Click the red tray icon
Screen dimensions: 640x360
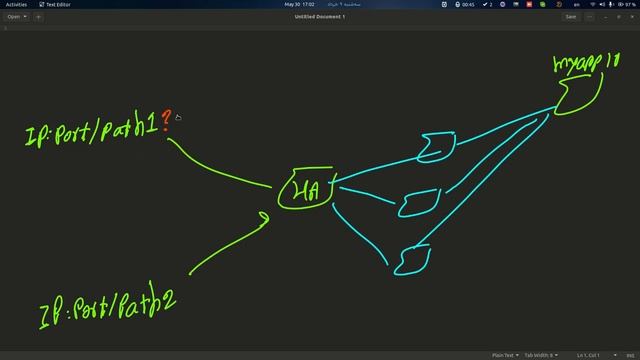point(529,4)
